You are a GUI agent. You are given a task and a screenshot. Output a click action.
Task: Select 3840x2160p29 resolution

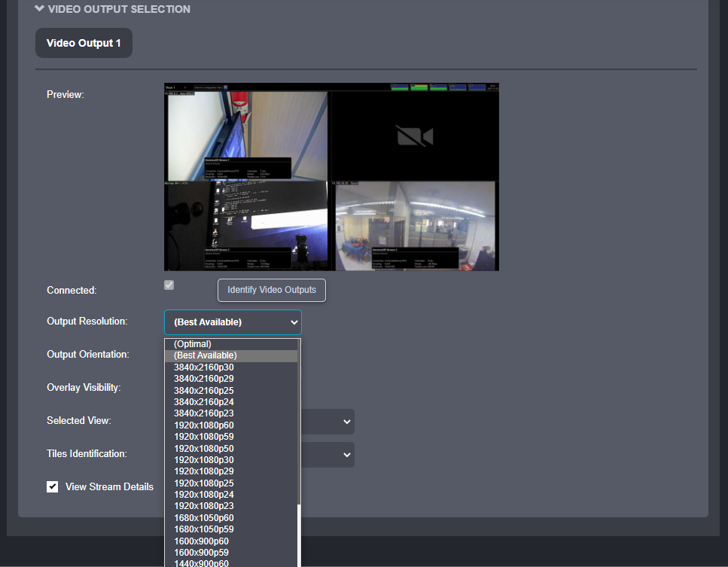point(231,379)
